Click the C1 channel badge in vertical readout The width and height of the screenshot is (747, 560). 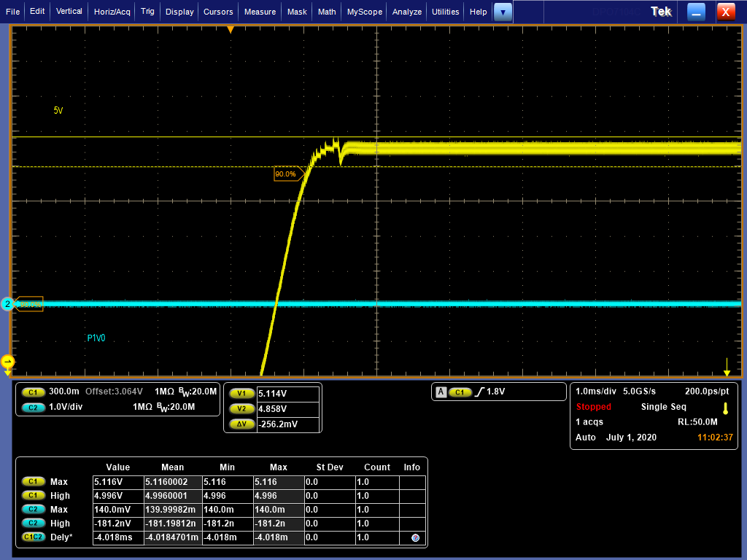[33, 392]
